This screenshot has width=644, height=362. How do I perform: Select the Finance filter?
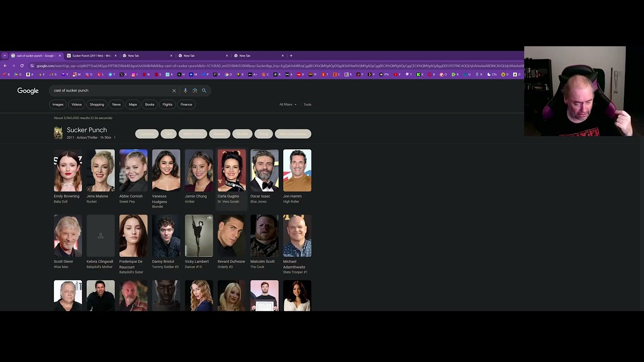tap(186, 105)
